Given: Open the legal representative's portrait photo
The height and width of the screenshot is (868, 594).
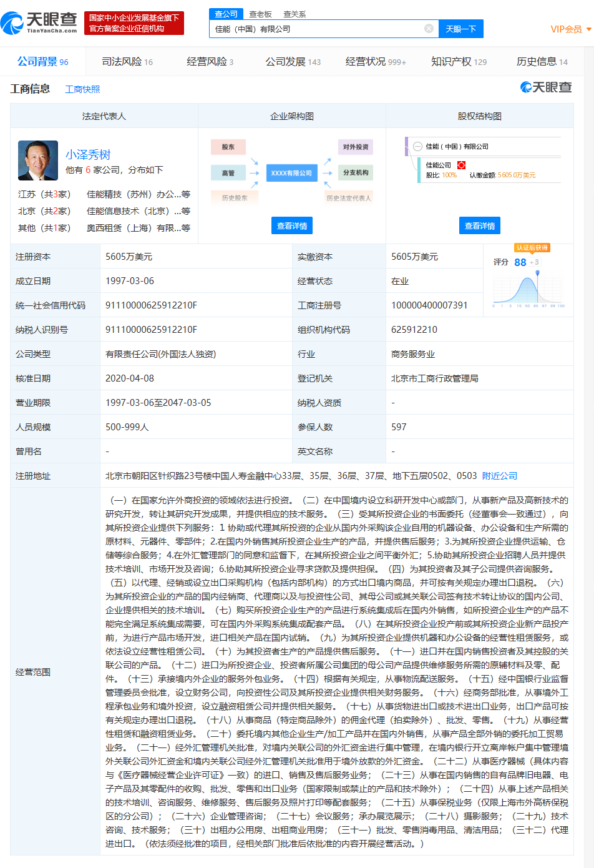Looking at the screenshot, I should tap(38, 160).
